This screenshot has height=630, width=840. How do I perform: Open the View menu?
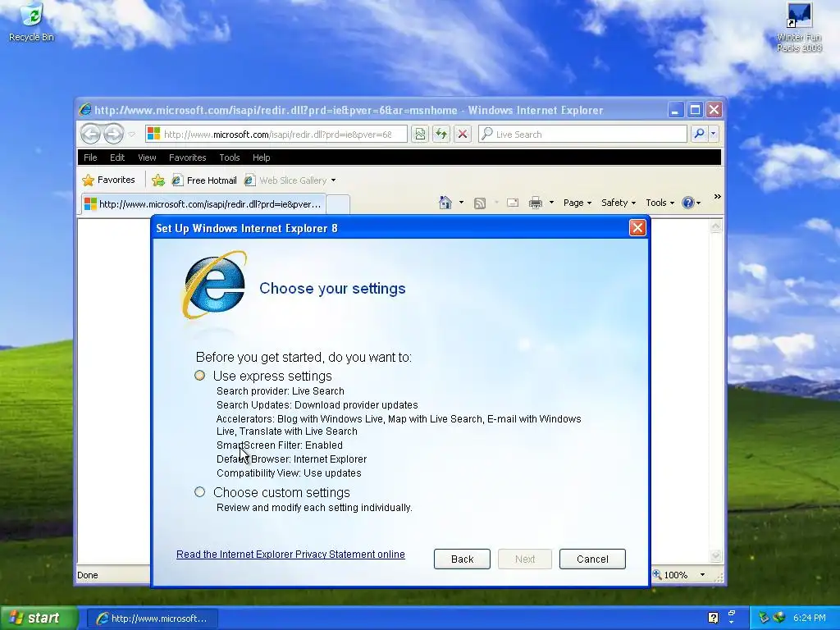(147, 157)
